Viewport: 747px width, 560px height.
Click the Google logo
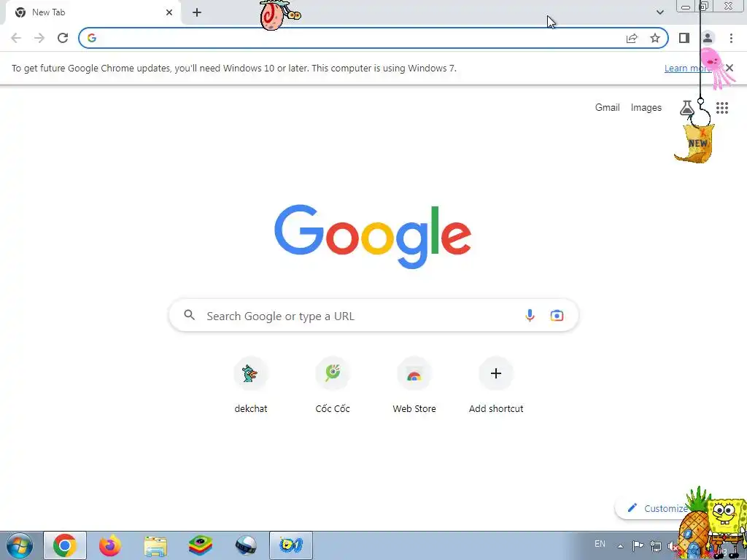pyautogui.click(x=373, y=237)
